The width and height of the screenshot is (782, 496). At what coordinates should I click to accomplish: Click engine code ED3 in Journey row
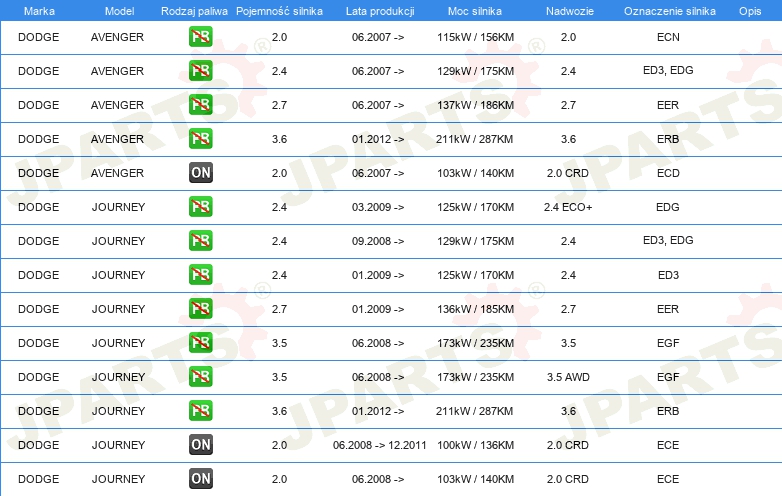point(668,275)
